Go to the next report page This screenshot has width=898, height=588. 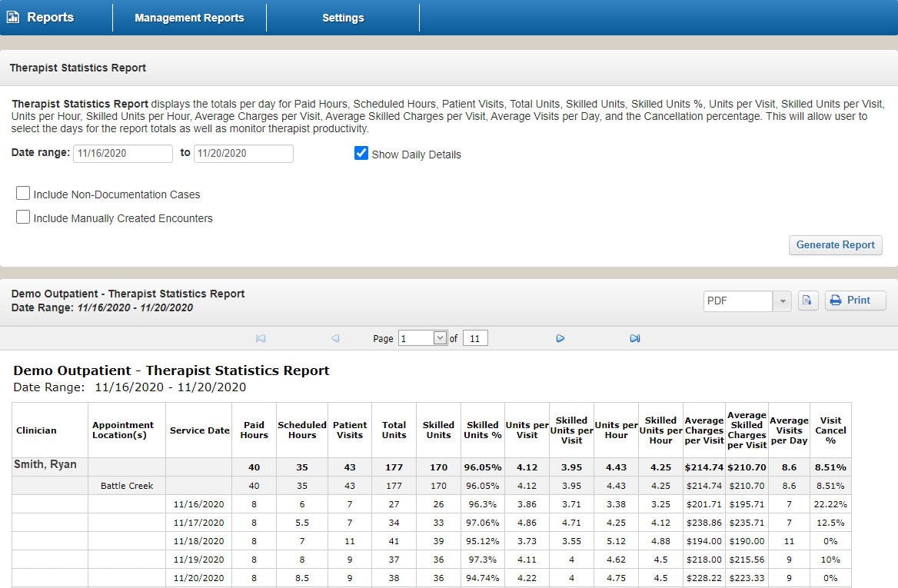[560, 338]
